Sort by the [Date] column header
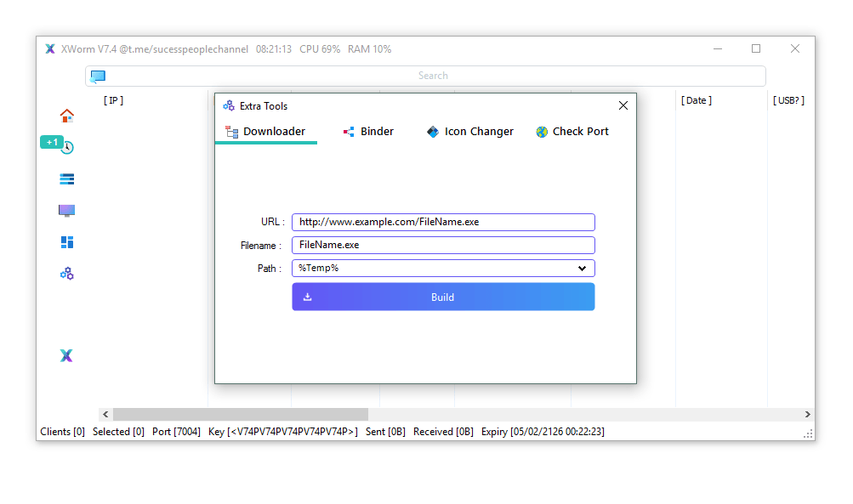Viewport: 853px width, 504px height. point(696,99)
